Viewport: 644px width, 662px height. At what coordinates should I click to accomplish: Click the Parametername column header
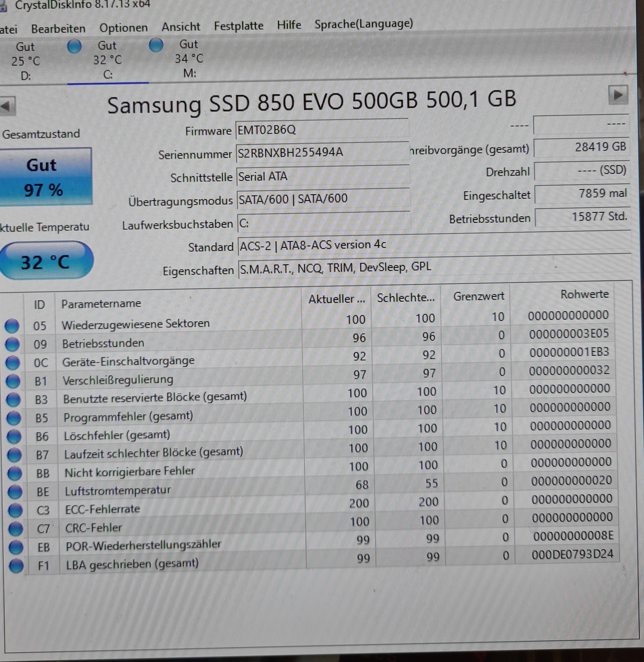click(101, 303)
